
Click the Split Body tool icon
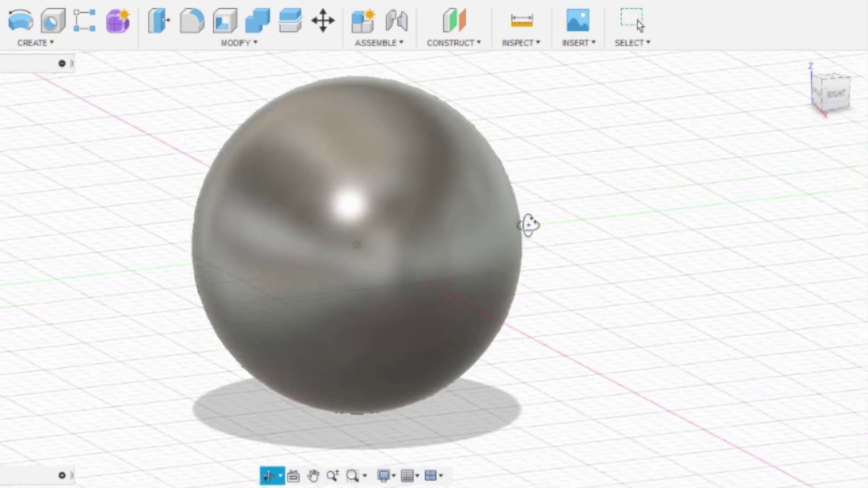(290, 21)
